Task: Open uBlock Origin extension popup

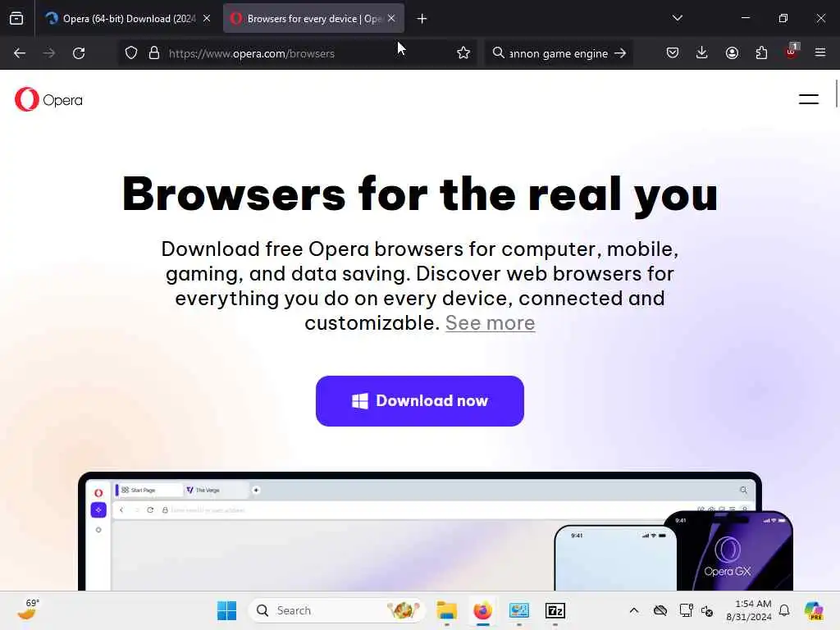Action: [x=792, y=52]
